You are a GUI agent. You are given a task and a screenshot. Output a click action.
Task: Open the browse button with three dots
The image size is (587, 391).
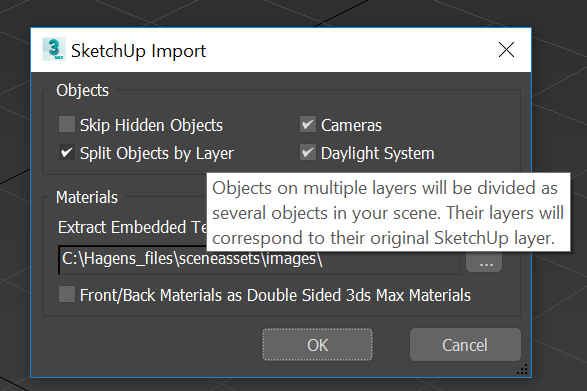(x=484, y=261)
